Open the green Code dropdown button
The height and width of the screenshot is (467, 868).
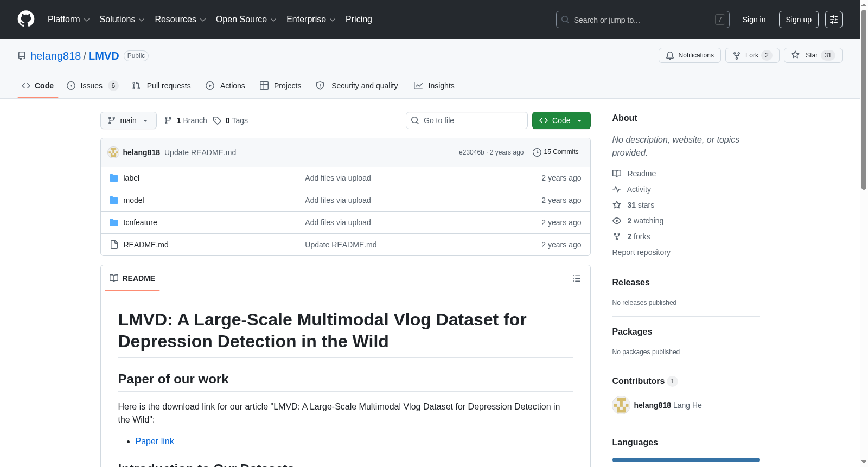click(x=561, y=120)
